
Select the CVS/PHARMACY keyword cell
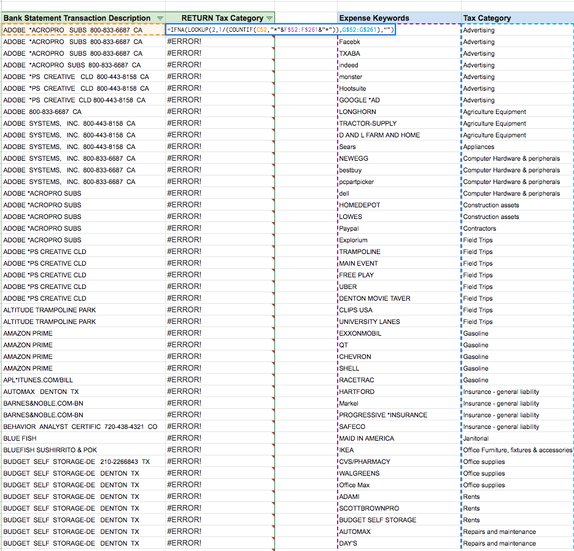tap(399, 462)
